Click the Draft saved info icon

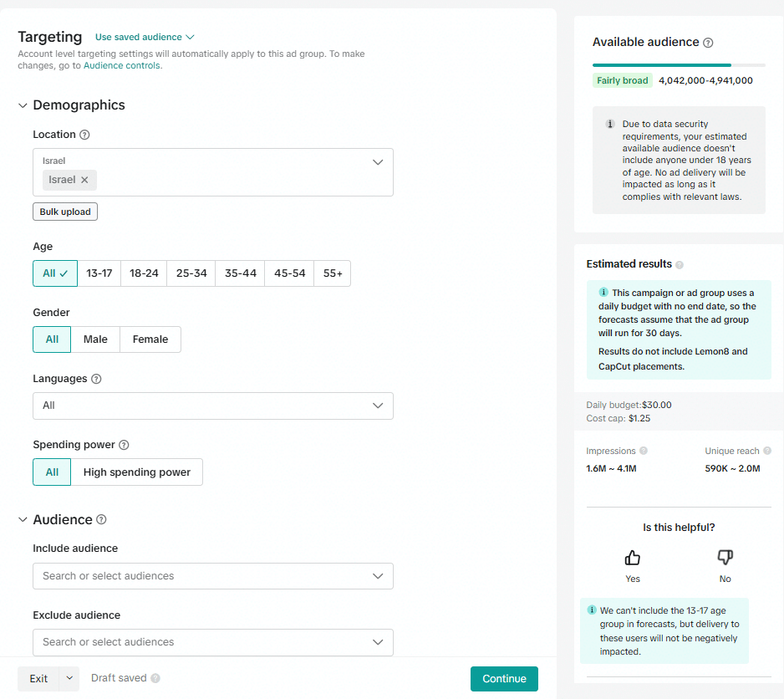(155, 678)
